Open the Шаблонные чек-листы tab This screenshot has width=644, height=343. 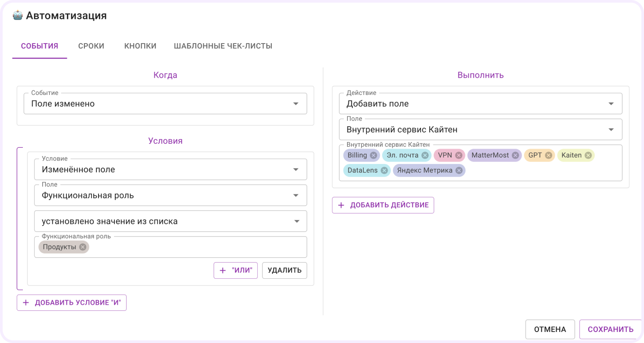pos(223,46)
